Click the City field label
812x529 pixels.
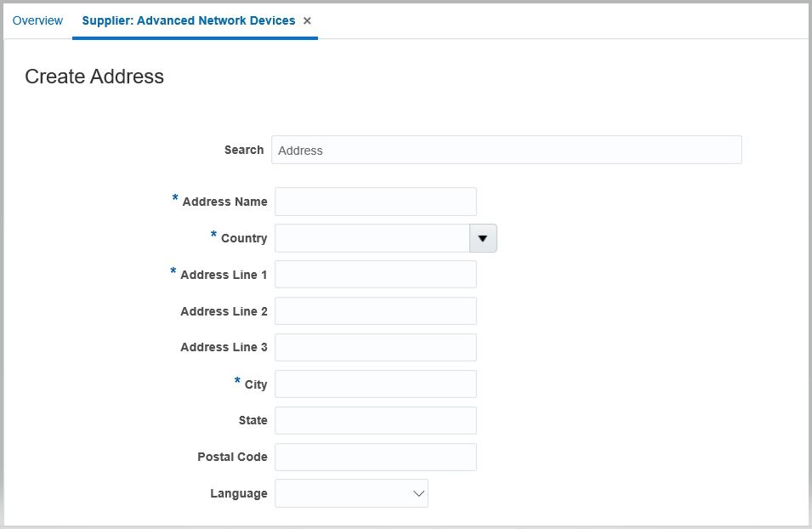(x=255, y=385)
